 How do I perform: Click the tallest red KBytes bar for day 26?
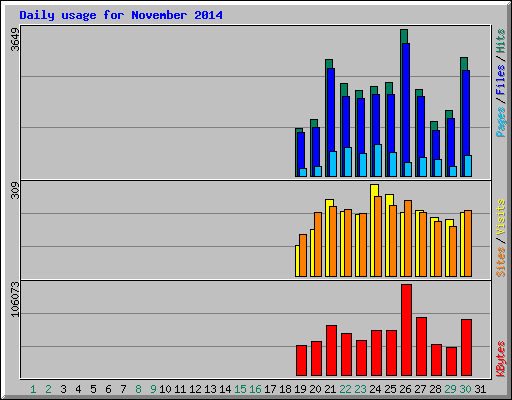tap(406, 330)
